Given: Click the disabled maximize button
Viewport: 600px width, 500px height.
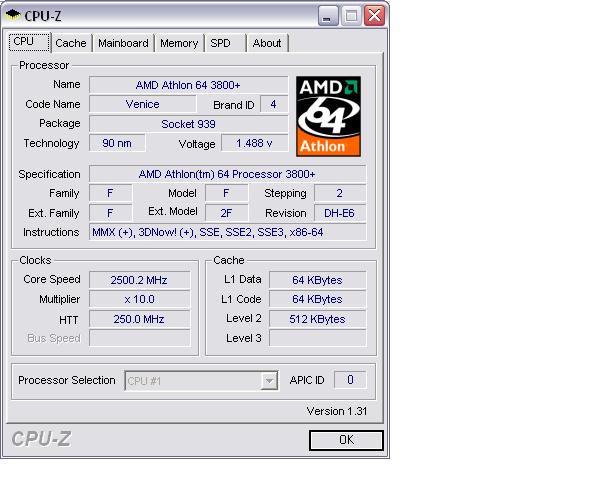Looking at the screenshot, I should (x=351, y=16).
